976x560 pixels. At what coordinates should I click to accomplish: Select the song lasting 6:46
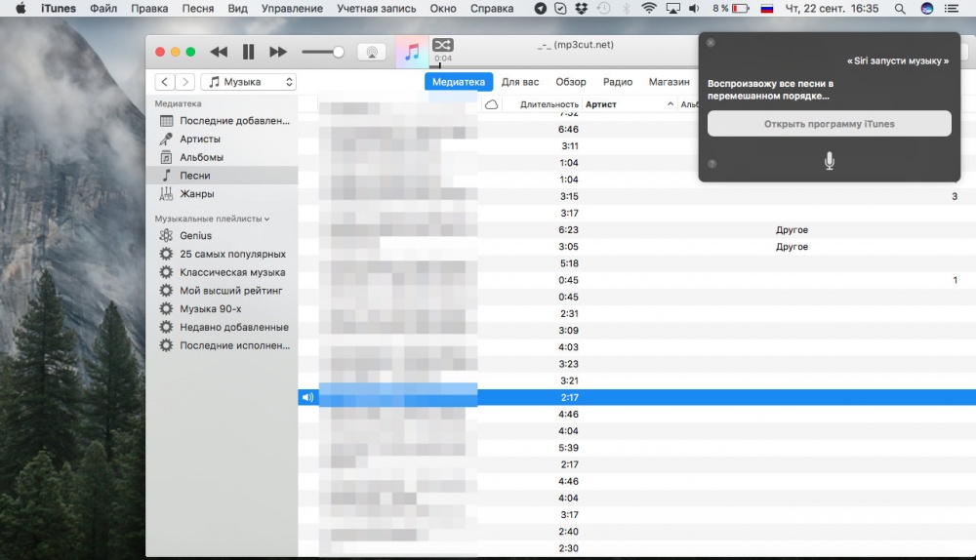(636, 130)
